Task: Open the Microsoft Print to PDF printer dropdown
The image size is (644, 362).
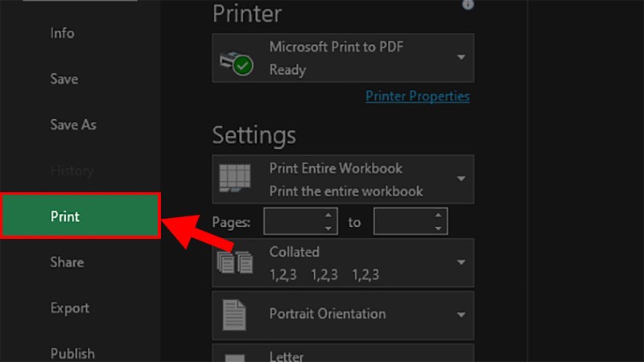Action: pyautogui.click(x=343, y=58)
